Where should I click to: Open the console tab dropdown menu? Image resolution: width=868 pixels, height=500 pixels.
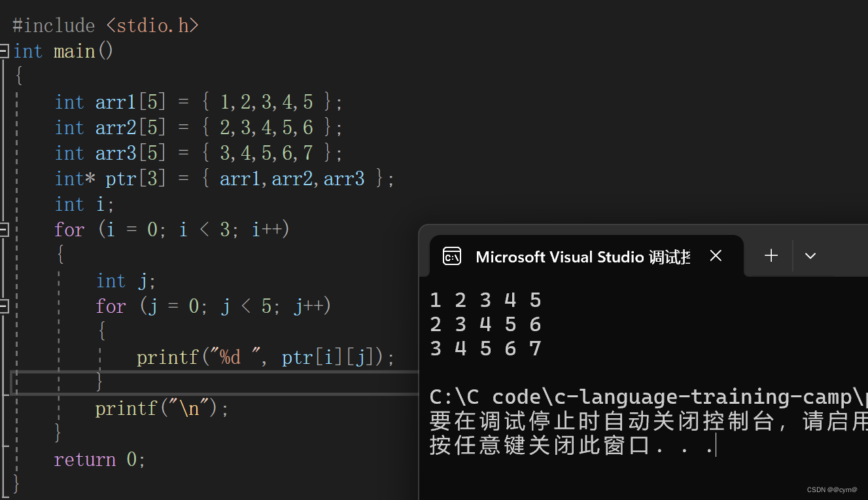tap(810, 255)
